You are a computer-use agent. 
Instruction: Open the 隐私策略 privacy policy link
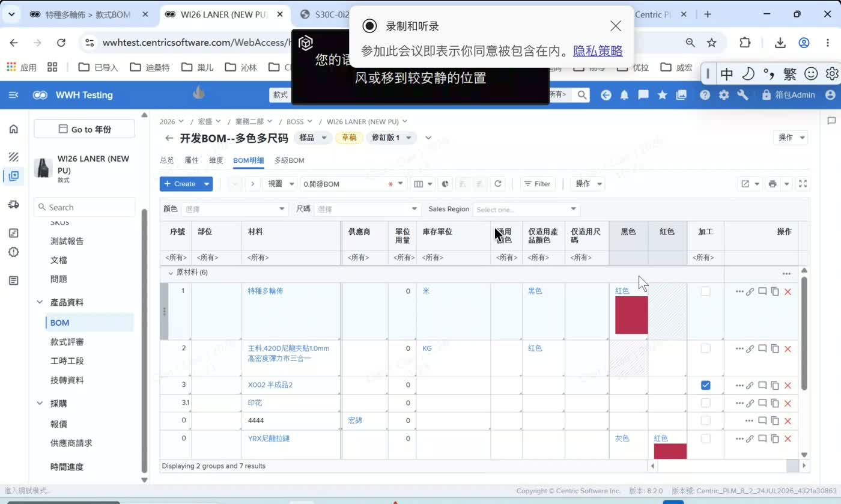598,51
